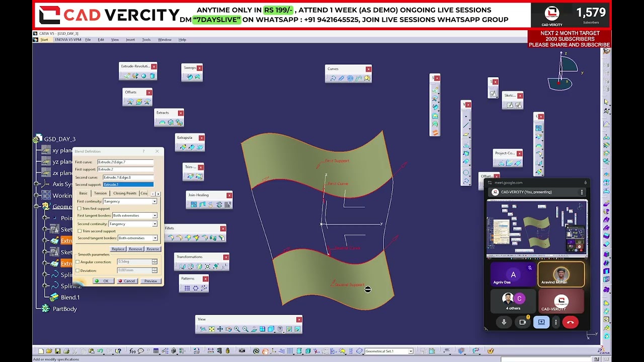Click the Remove button
This screenshot has height=362, width=644.
(x=135, y=249)
